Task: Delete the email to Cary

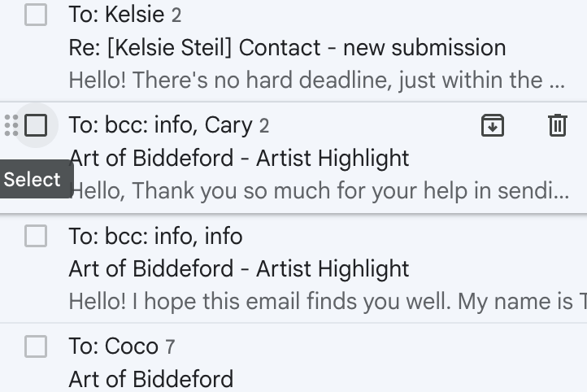Action: pyautogui.click(x=557, y=125)
